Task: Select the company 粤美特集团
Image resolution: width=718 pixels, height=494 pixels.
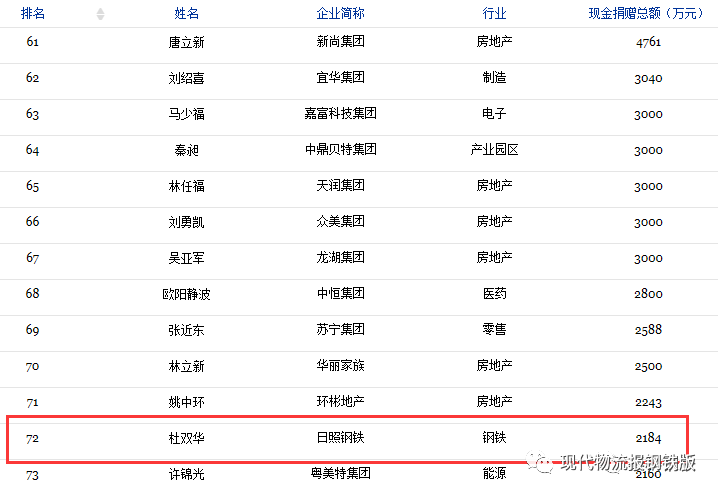Action: (x=340, y=473)
